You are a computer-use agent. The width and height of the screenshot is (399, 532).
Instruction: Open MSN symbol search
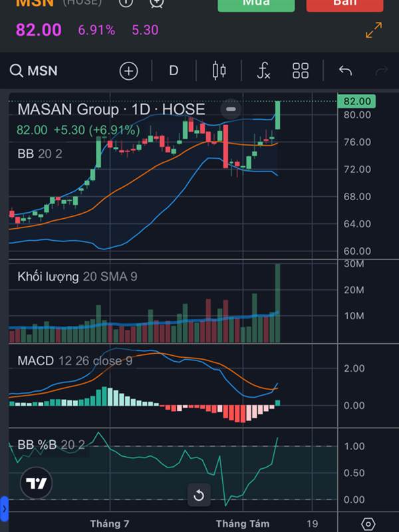coord(34,71)
